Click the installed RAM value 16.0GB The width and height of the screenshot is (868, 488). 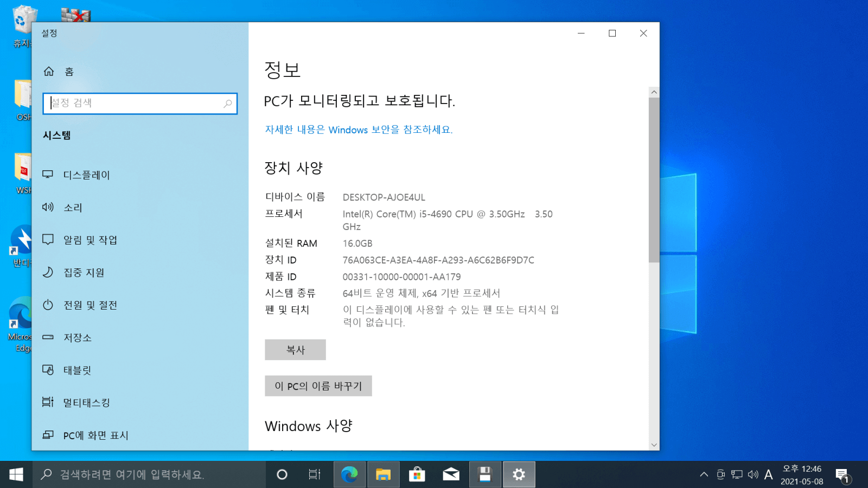[358, 243]
